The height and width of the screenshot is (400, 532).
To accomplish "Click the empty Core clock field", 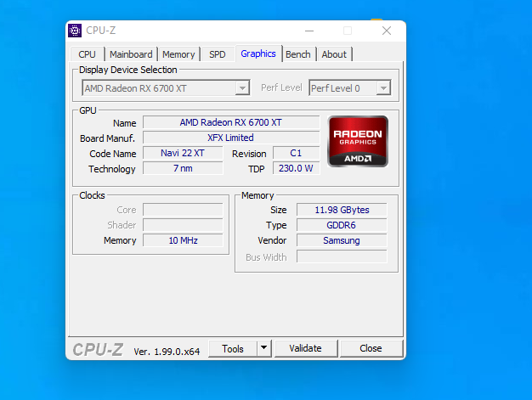I will 183,210.
